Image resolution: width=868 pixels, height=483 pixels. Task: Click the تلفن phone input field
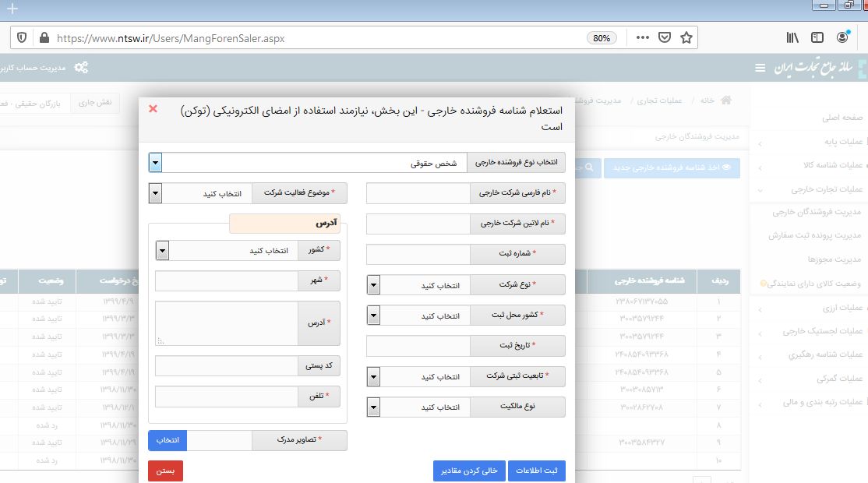(227, 396)
